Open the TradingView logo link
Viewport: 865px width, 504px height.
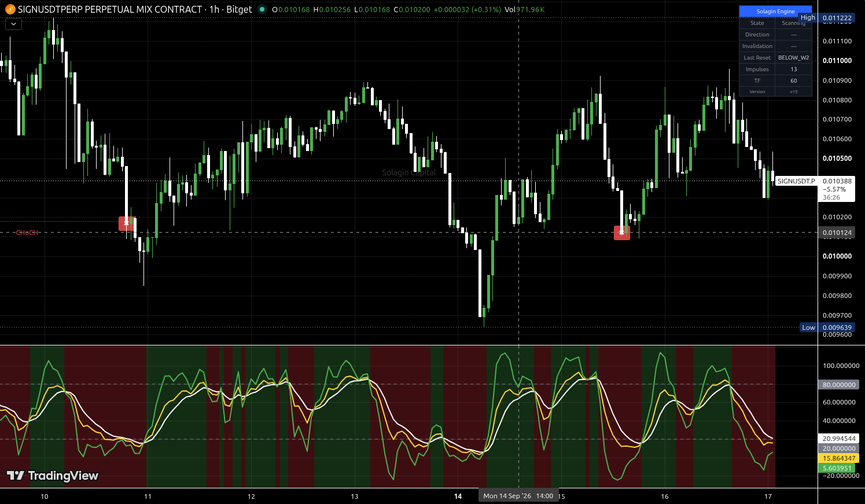[53, 476]
